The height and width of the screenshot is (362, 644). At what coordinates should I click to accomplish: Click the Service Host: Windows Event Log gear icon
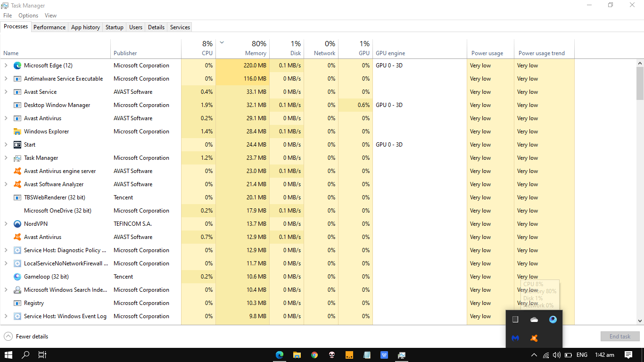click(x=17, y=316)
